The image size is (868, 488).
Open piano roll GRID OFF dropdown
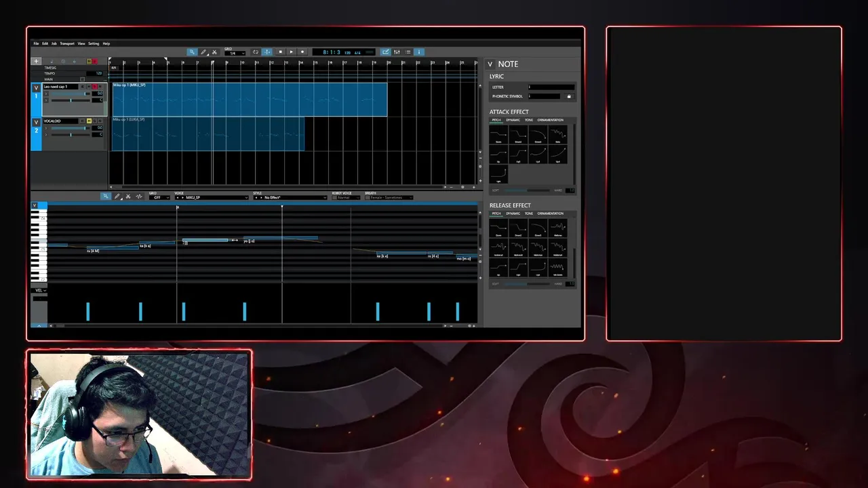tap(159, 197)
